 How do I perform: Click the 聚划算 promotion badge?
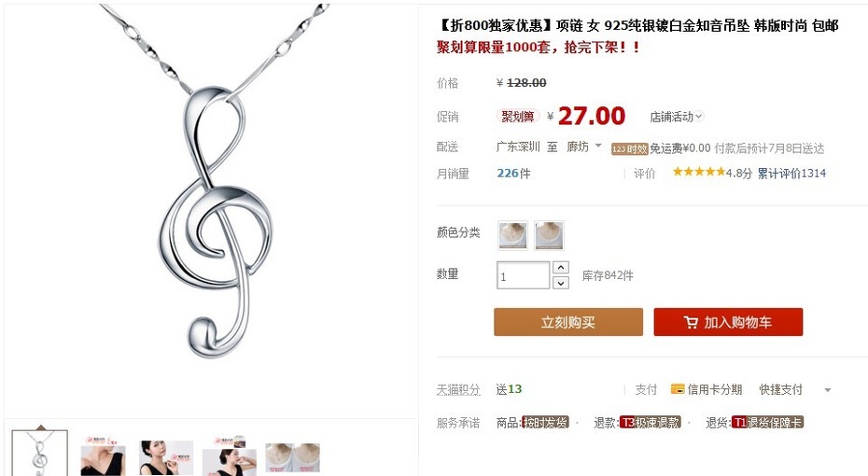(x=518, y=117)
